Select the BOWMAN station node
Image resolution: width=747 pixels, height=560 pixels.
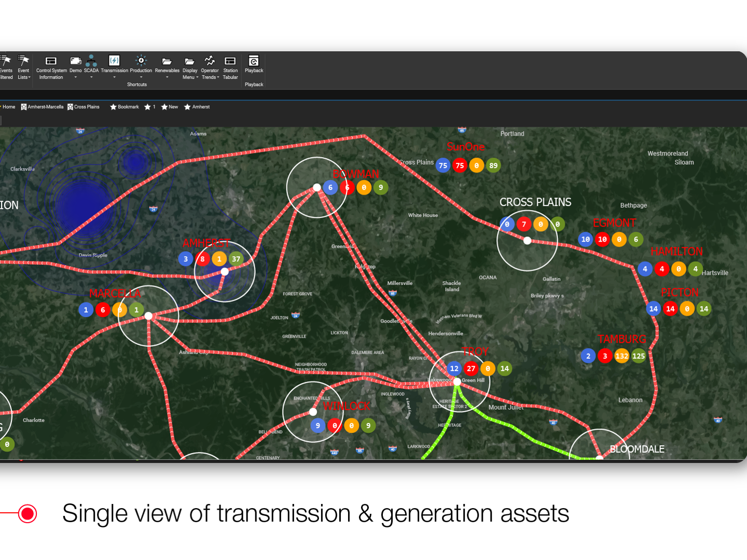[317, 187]
